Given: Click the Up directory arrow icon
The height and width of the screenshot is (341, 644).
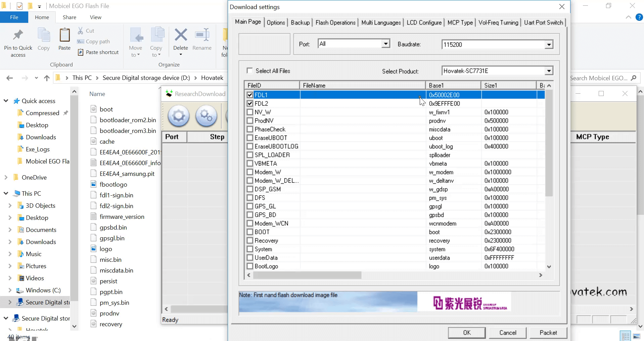Looking at the screenshot, I should tap(47, 78).
